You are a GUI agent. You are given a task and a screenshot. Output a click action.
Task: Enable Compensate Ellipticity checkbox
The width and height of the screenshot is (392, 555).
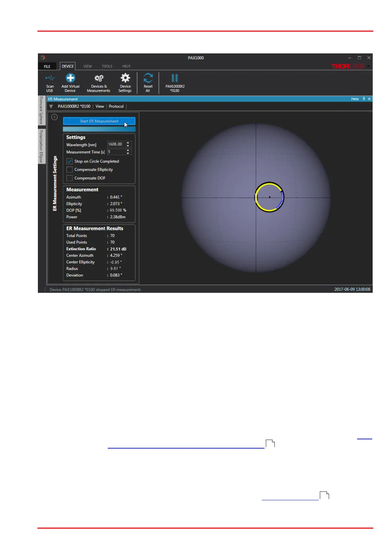click(x=70, y=169)
